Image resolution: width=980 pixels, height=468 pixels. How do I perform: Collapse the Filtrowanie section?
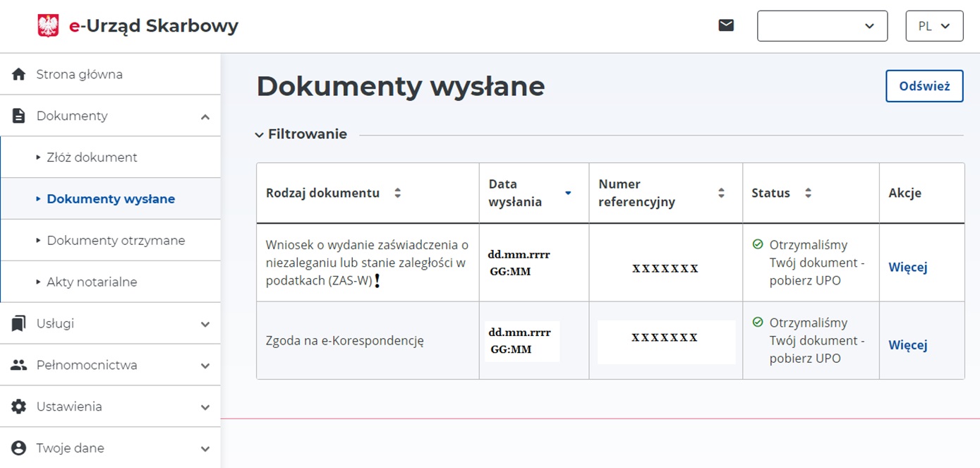pyautogui.click(x=260, y=134)
